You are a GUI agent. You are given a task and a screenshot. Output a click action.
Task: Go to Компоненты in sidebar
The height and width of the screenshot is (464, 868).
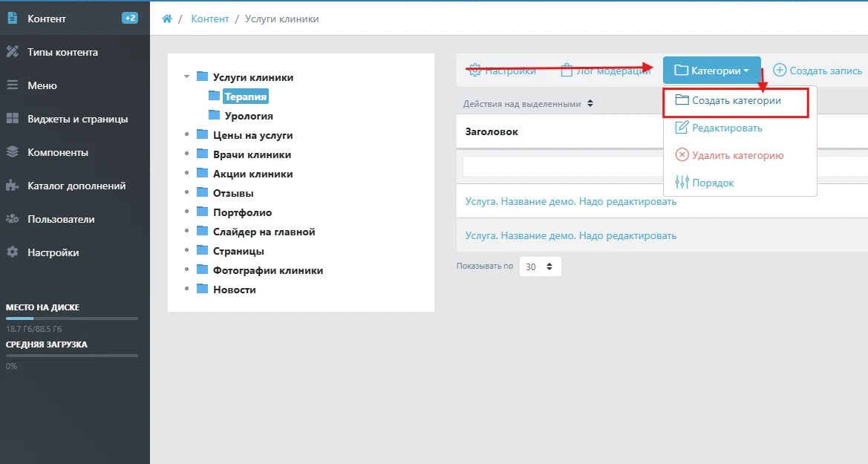coord(57,152)
